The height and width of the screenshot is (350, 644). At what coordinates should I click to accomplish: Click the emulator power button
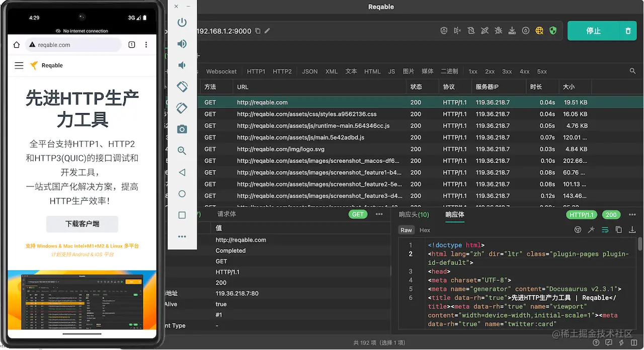[x=182, y=22]
